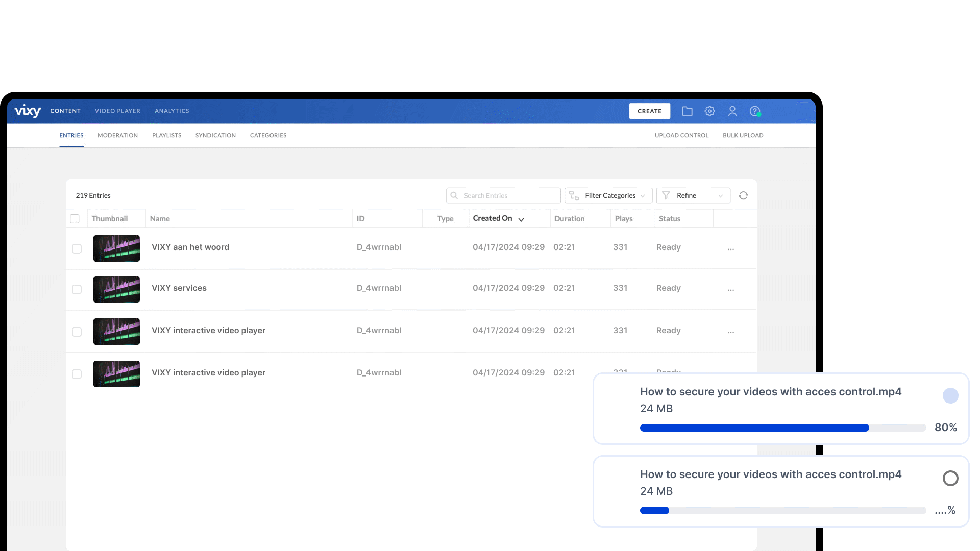
Task: Expand the Filter Categories dropdown
Action: tap(608, 195)
